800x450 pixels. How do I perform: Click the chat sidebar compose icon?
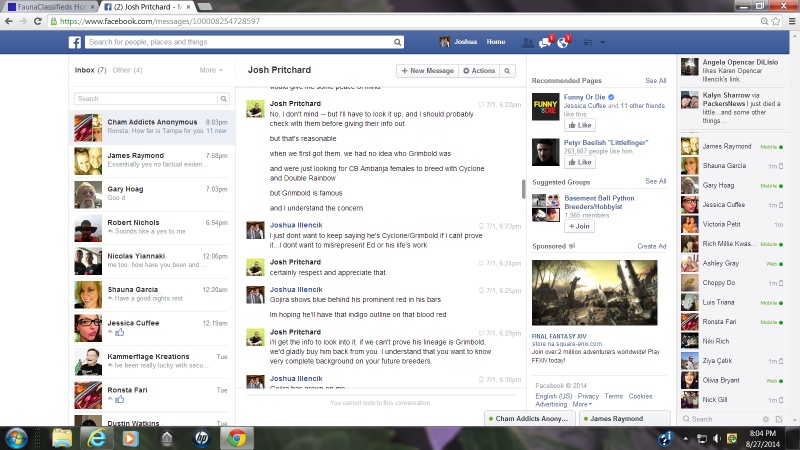[779, 419]
